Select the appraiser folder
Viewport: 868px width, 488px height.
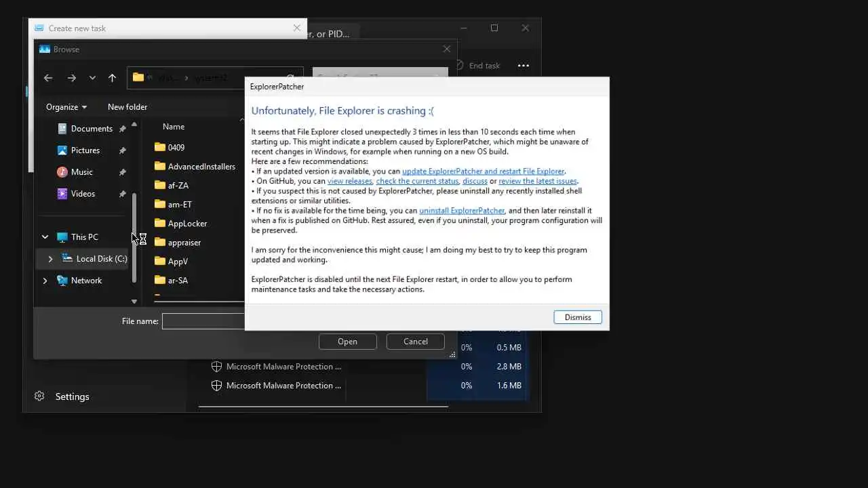(184, 242)
